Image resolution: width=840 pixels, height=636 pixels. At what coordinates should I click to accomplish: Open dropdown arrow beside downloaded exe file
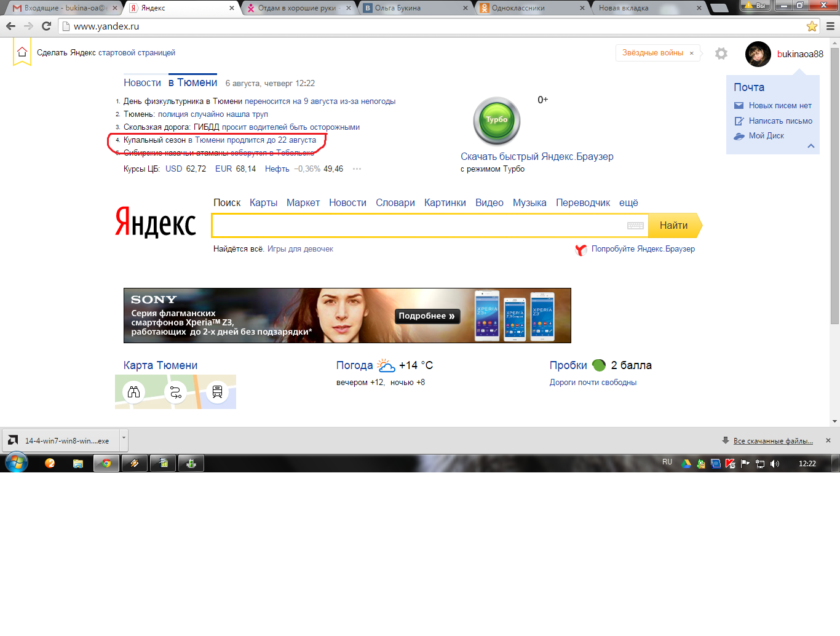[x=124, y=439]
